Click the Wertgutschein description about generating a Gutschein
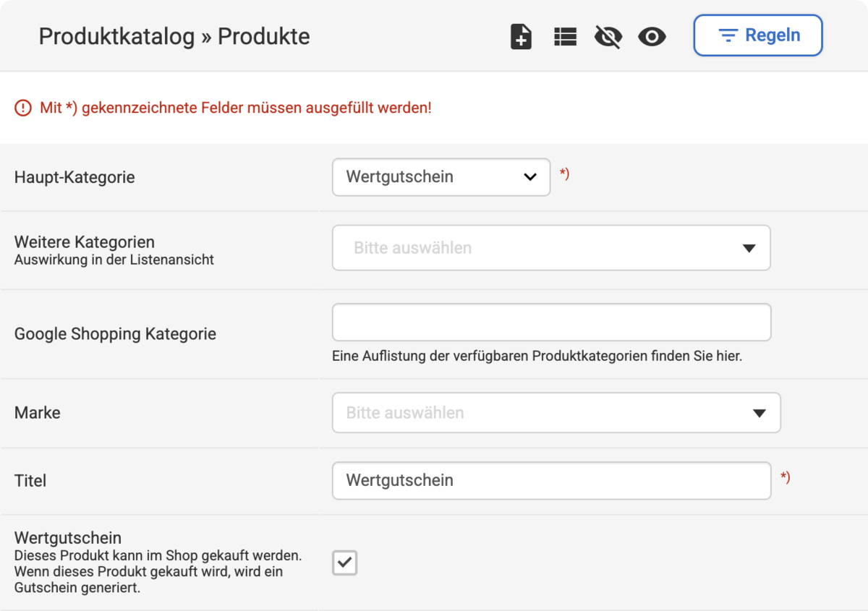Viewport: 868px width, 611px height. pyautogui.click(x=158, y=572)
